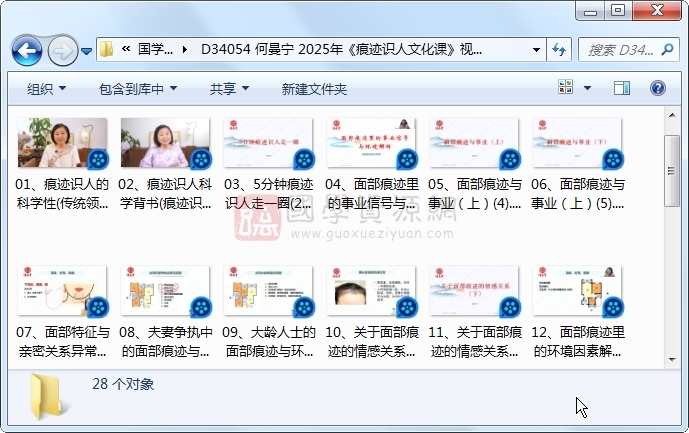Refresh the folder with the refresh icon

click(x=559, y=50)
